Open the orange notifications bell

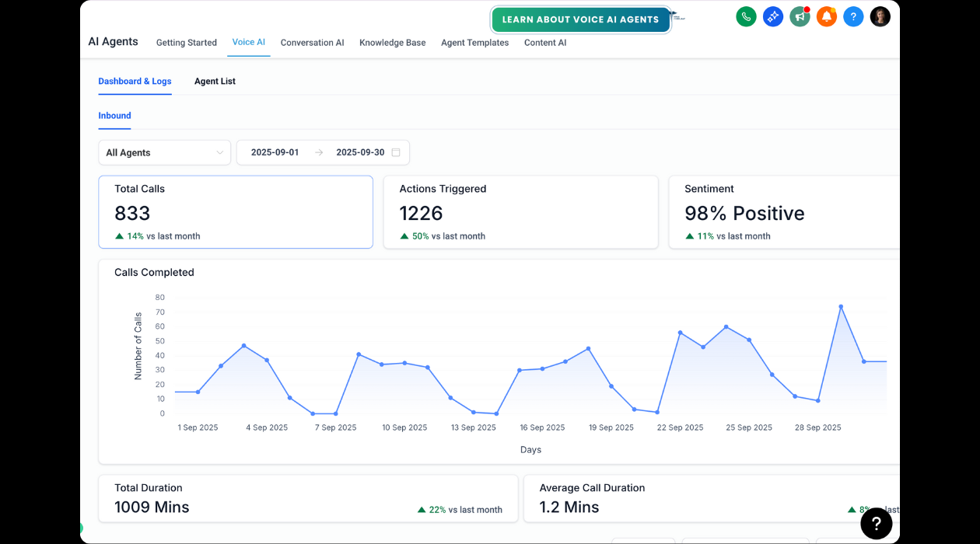pos(827,17)
